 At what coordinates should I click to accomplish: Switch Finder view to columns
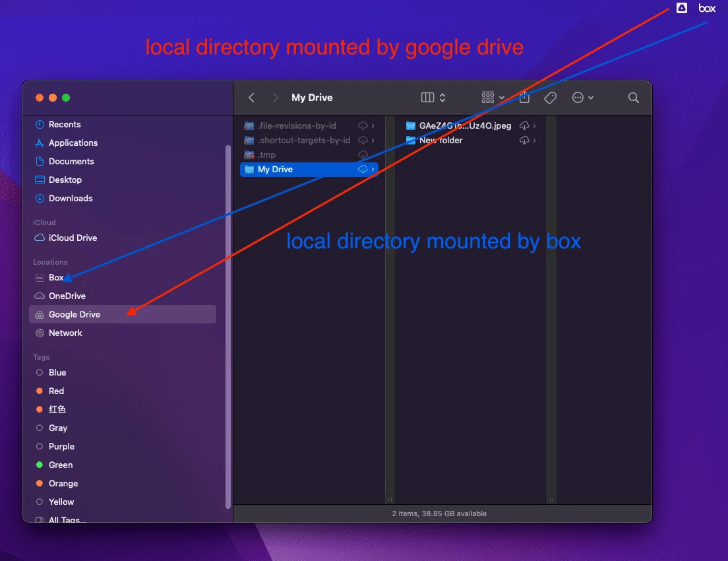[x=427, y=98]
